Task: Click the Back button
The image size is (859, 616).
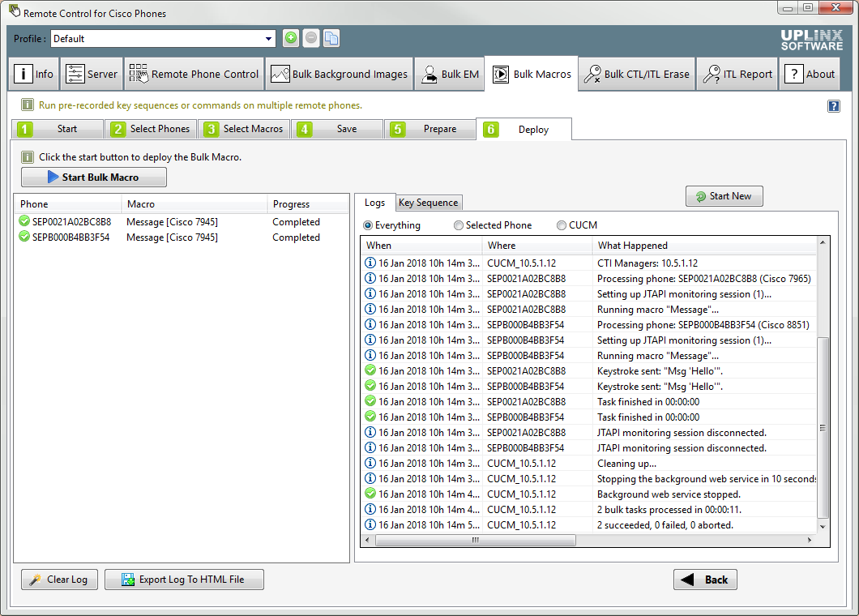Action: (705, 580)
